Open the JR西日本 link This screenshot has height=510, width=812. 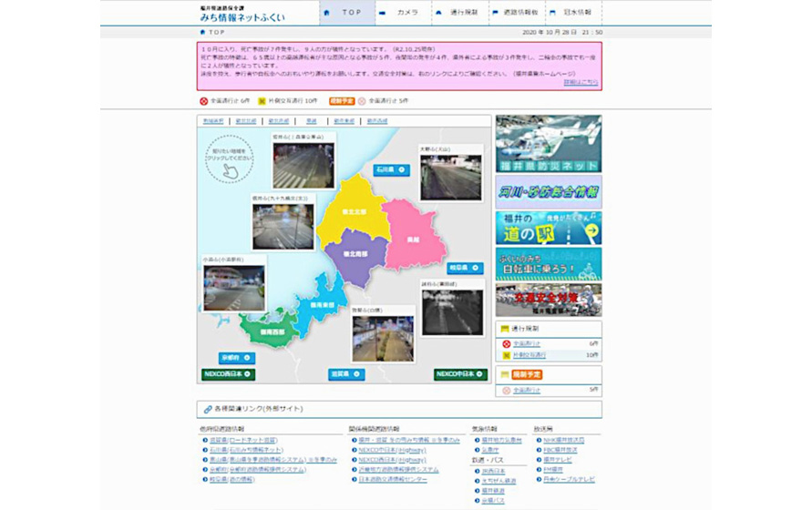[493, 471]
